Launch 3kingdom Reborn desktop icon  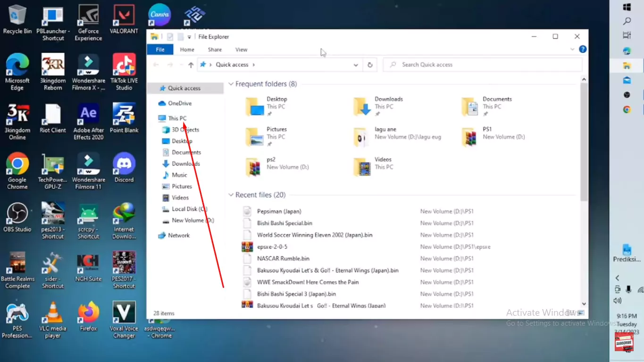[x=53, y=72]
